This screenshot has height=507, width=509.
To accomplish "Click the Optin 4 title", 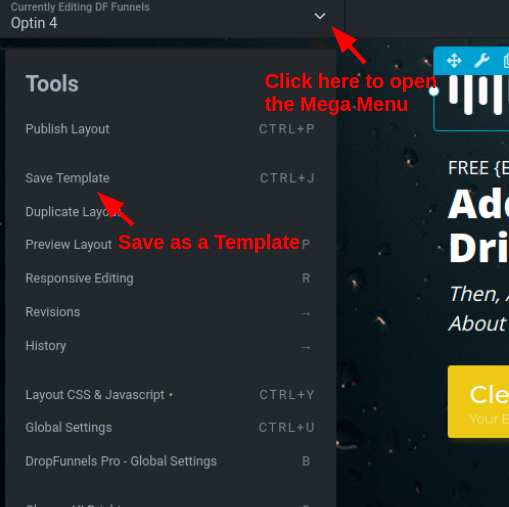I will click(x=34, y=23).
